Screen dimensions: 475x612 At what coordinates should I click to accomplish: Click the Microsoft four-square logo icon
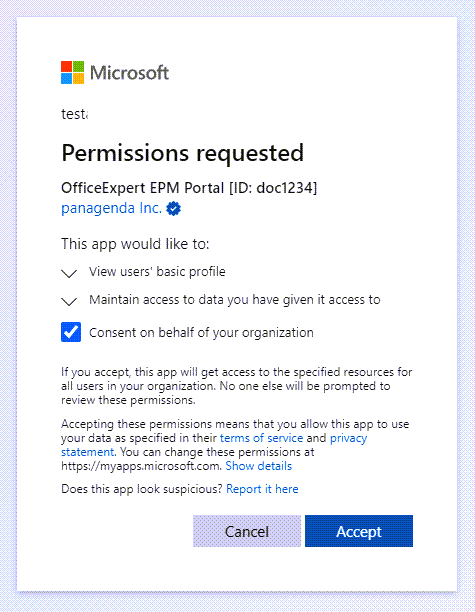pos(72,73)
